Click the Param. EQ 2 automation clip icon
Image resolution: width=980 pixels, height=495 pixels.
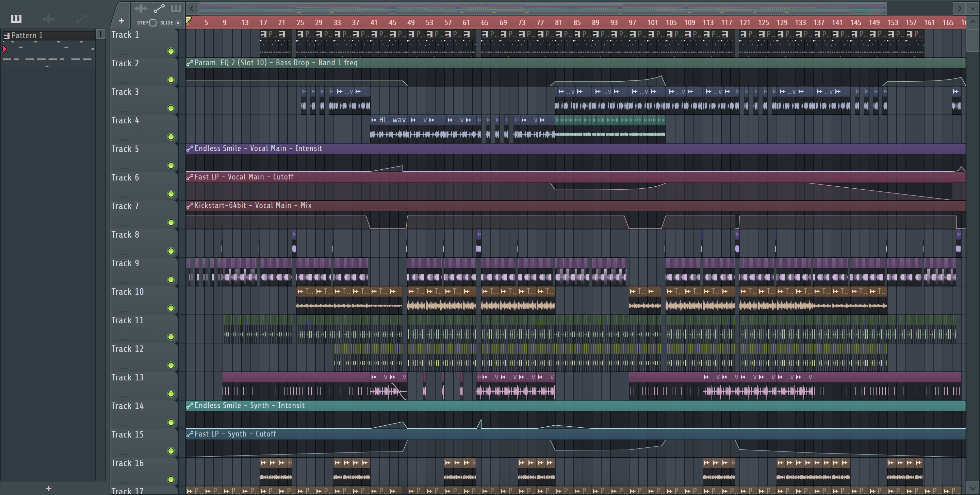[190, 63]
